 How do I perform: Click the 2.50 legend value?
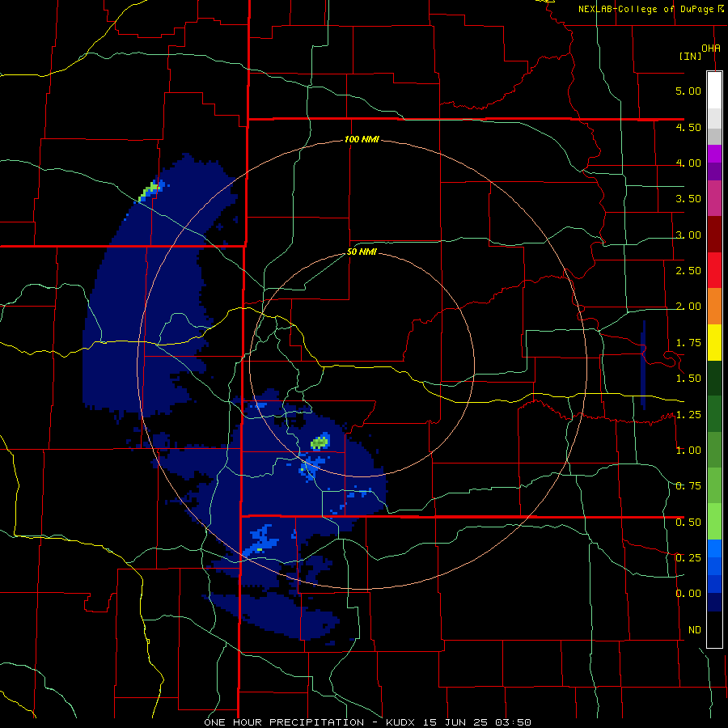point(688,271)
